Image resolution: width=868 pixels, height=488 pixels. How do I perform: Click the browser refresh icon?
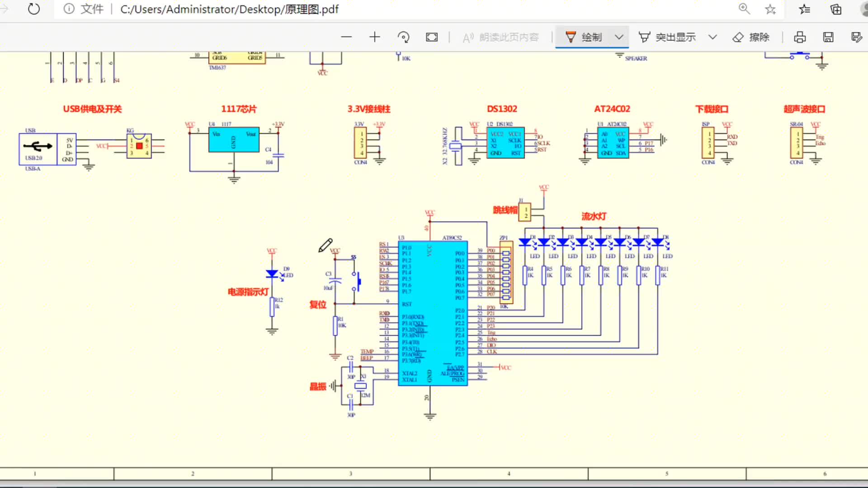(34, 9)
